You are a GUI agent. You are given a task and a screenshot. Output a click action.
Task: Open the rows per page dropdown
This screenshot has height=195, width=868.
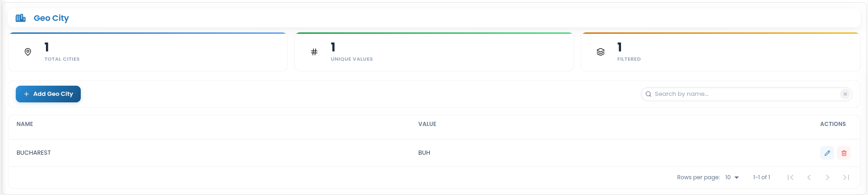732,177
